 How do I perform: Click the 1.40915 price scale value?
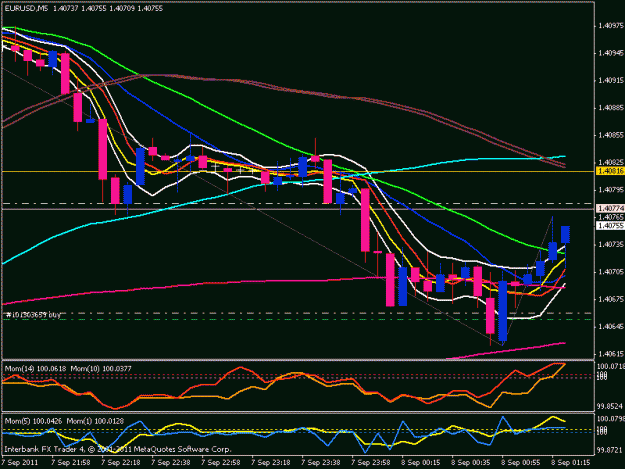(611, 80)
